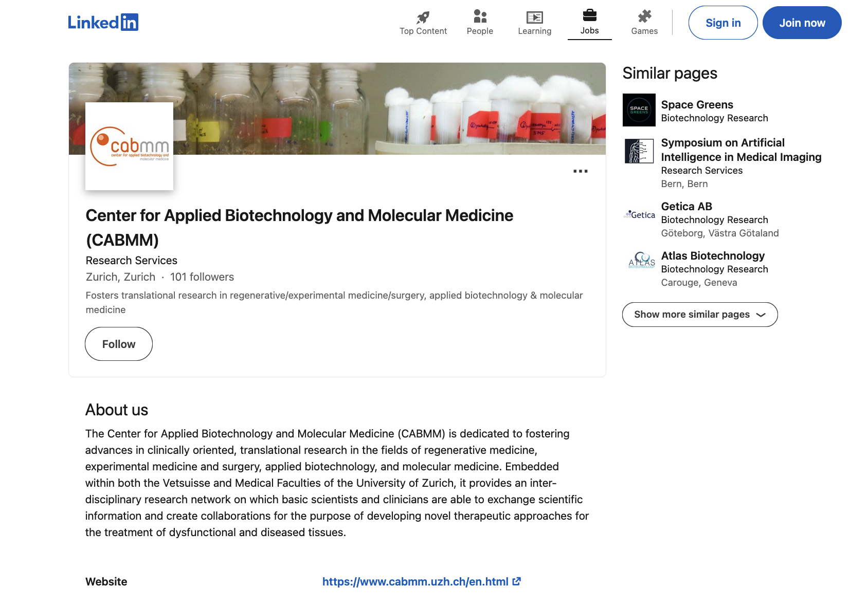Click the chevron in Show more similar pages
Image resolution: width=868 pixels, height=605 pixels.
pos(761,315)
